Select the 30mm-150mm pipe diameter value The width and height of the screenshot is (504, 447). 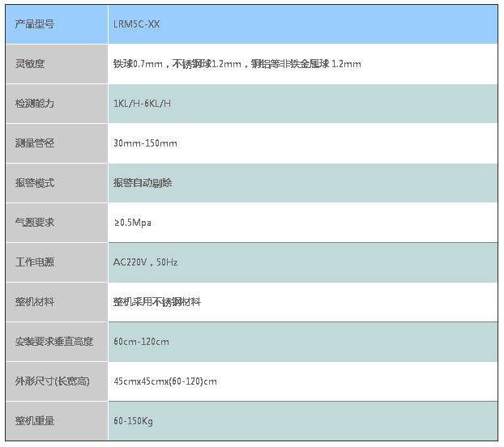point(145,143)
